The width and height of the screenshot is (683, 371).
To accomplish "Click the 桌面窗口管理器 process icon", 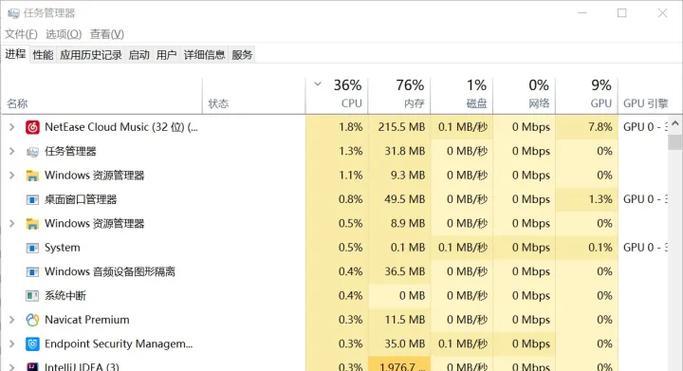I will pos(32,199).
